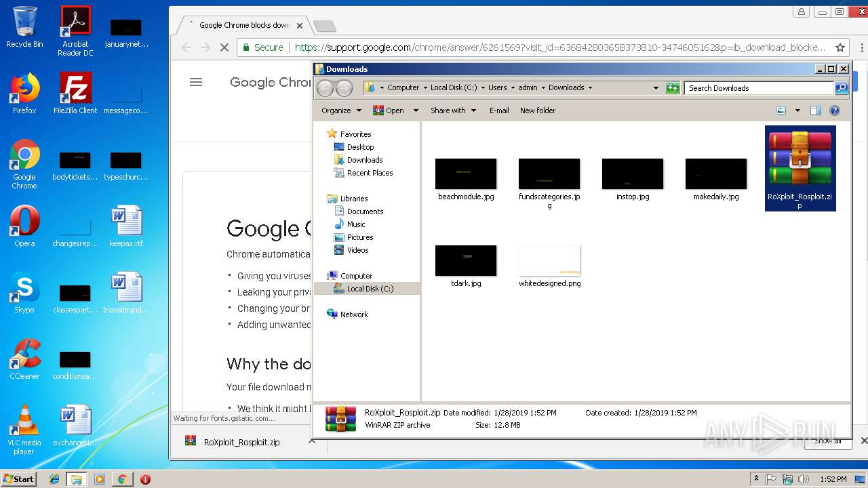Click E-mail in the Explorer toolbar
Screen dimensions: 868x488
pyautogui.click(x=499, y=110)
